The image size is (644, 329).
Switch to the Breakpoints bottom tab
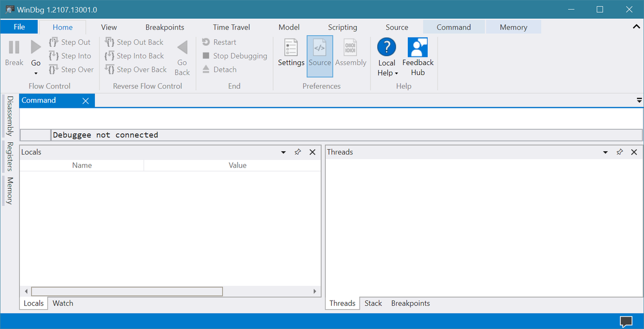coord(411,303)
